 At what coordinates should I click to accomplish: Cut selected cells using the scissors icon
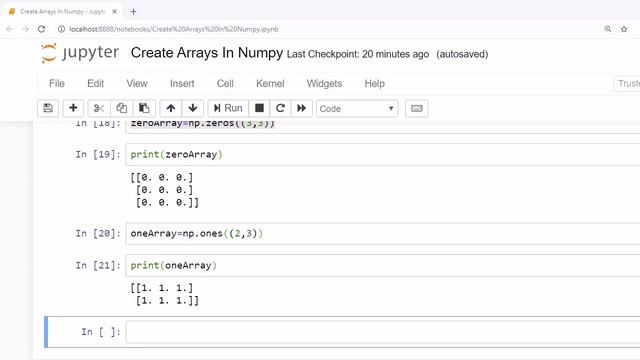pos(99,108)
